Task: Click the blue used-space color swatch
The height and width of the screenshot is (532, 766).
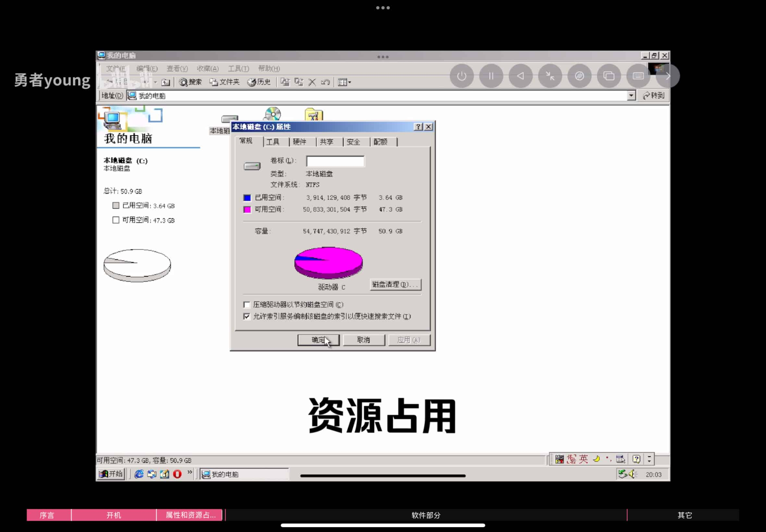Action: 247,198
